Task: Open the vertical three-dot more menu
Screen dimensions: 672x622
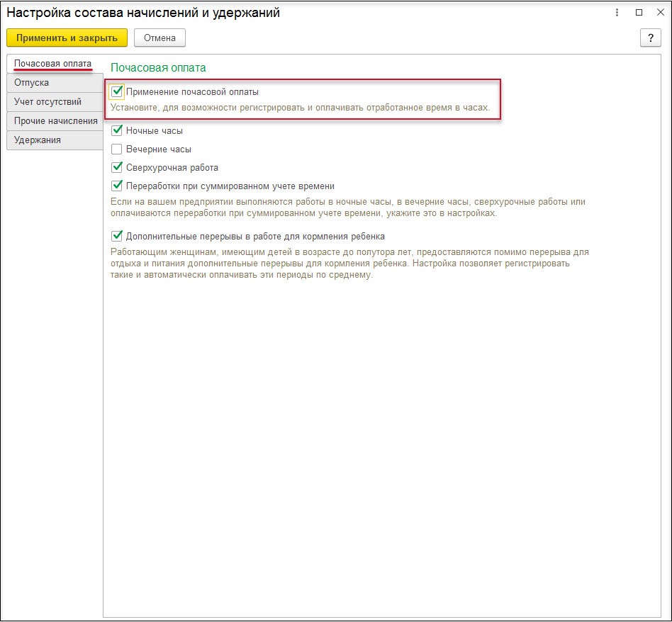Action: click(x=617, y=13)
